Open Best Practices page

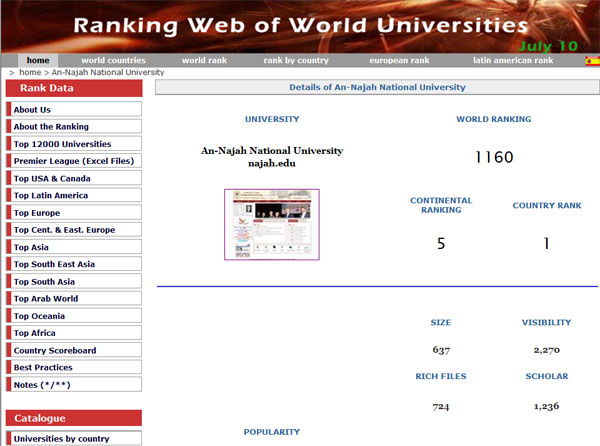[x=43, y=367]
